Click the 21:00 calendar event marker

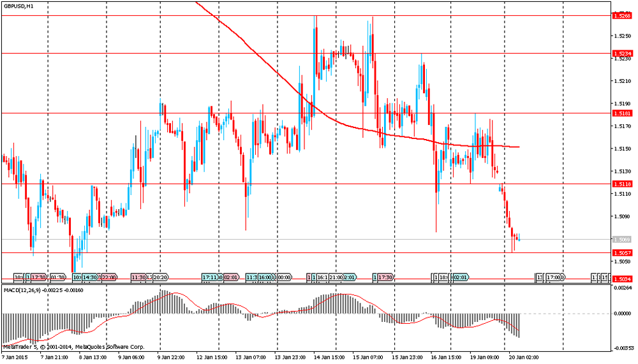tap(337, 277)
